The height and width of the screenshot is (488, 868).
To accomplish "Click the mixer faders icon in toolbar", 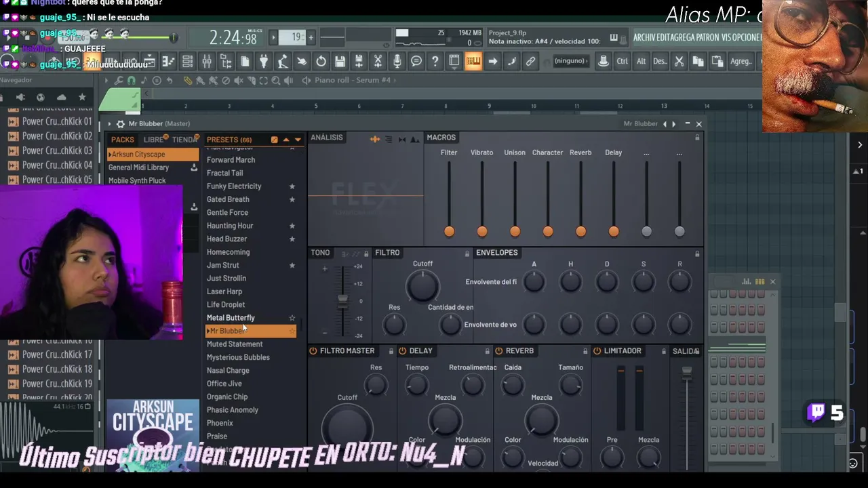I will coord(207,61).
